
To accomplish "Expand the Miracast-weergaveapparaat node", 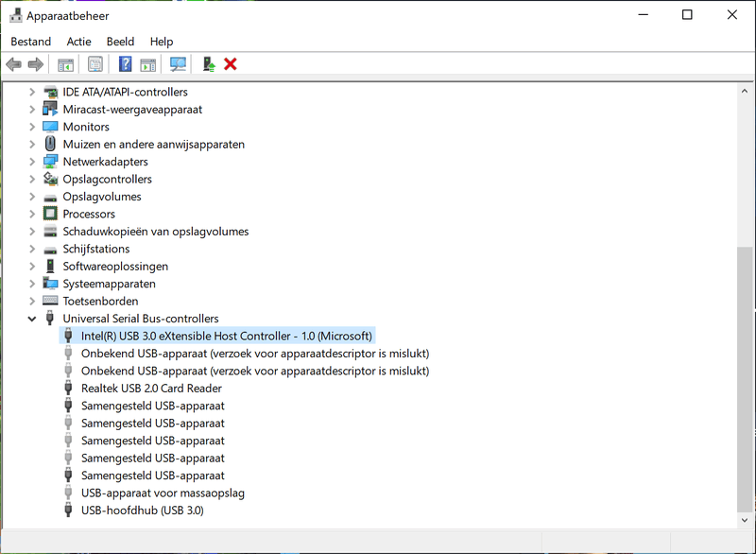I will [32, 110].
